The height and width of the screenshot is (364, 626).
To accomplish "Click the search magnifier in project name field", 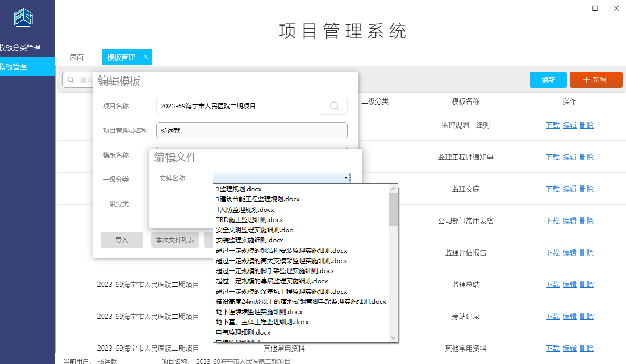I will [x=334, y=106].
